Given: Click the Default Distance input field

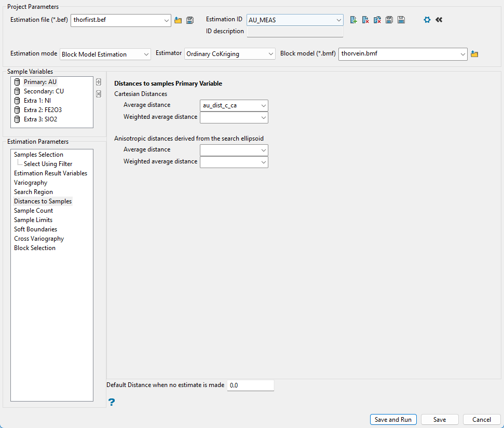Looking at the screenshot, I should pos(250,385).
